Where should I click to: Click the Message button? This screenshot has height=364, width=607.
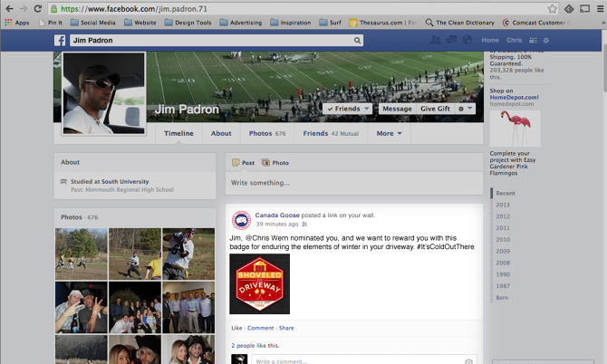(397, 109)
